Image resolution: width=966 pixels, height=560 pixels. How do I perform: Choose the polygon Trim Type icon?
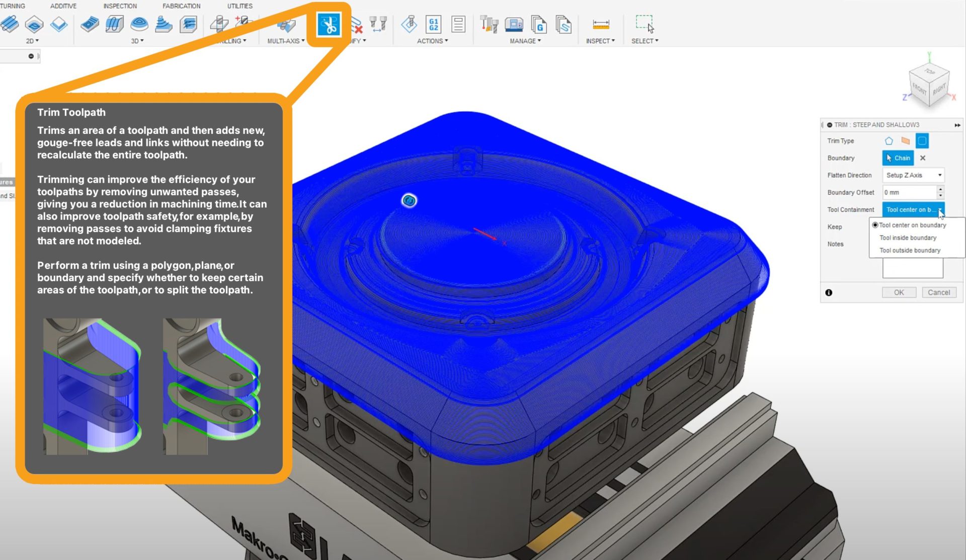coord(889,141)
